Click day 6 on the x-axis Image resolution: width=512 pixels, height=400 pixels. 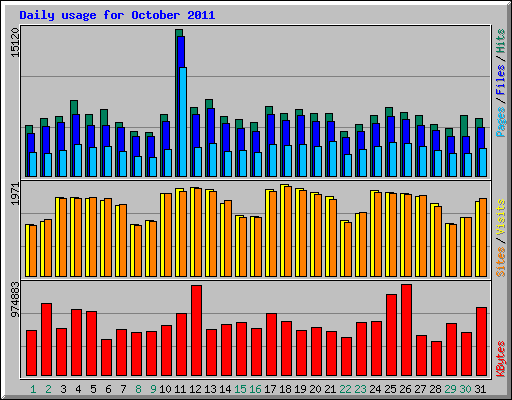tap(108, 389)
